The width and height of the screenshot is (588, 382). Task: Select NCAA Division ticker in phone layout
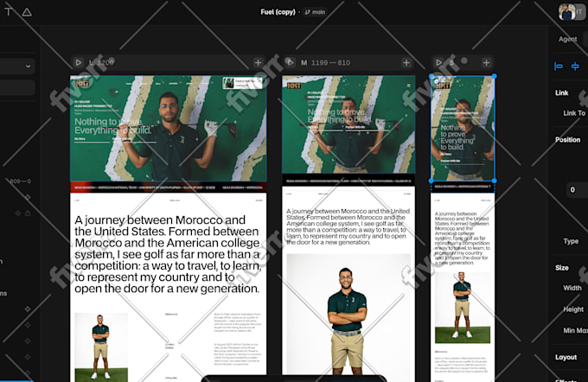[463, 187]
